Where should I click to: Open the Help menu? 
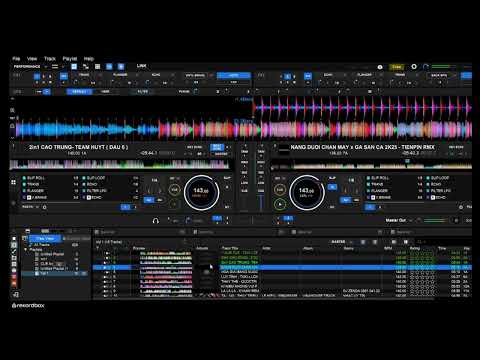tap(89, 59)
